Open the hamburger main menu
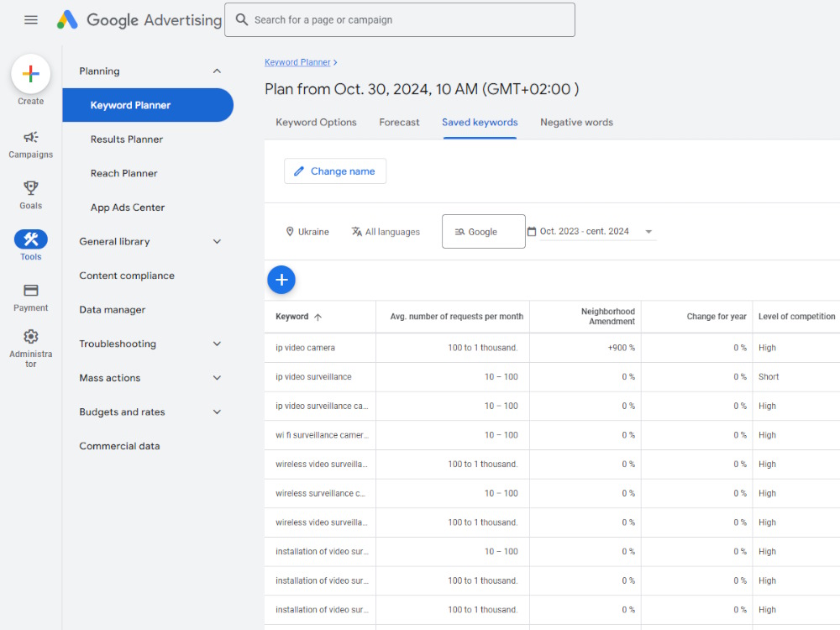The image size is (840, 630). (31, 20)
